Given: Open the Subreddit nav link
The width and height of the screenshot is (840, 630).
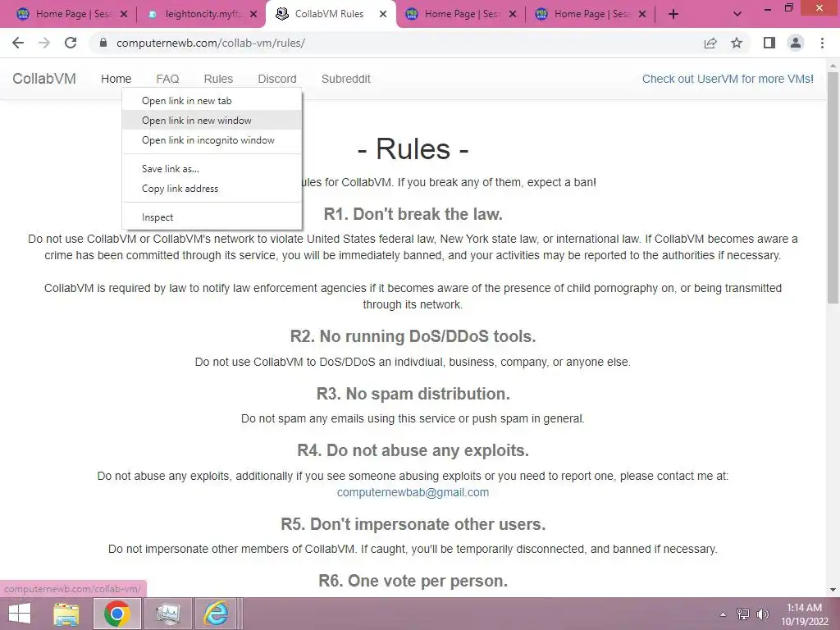Looking at the screenshot, I should [x=345, y=79].
